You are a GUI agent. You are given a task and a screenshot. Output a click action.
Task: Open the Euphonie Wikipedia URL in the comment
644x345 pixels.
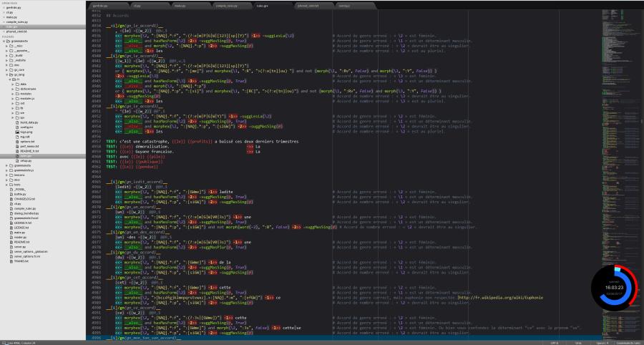[501, 297]
